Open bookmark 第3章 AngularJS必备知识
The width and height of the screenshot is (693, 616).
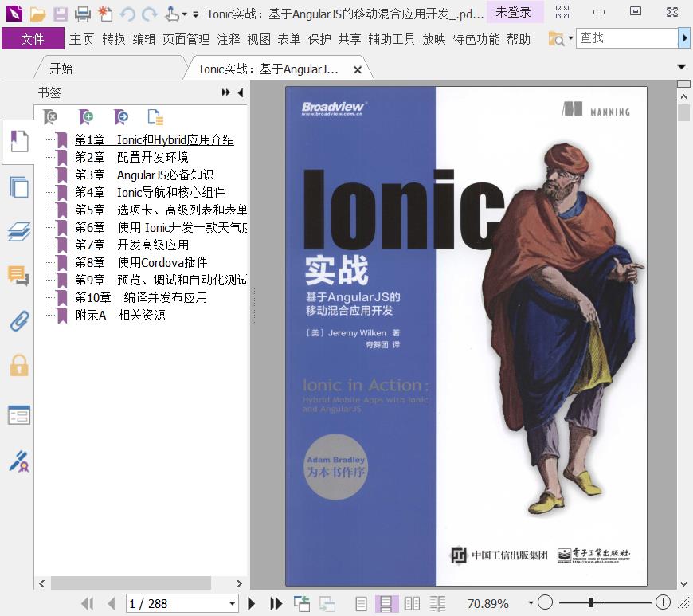coord(144,175)
